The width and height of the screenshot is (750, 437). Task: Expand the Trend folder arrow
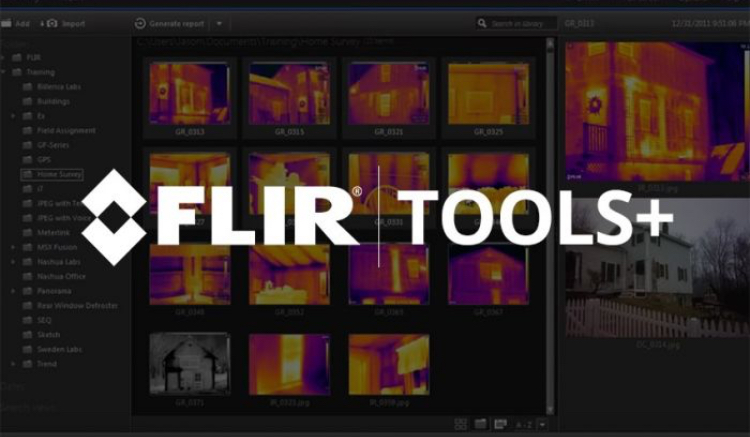click(x=13, y=364)
